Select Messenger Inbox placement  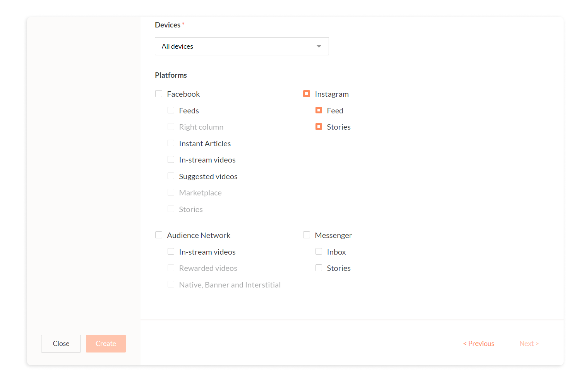pos(319,252)
